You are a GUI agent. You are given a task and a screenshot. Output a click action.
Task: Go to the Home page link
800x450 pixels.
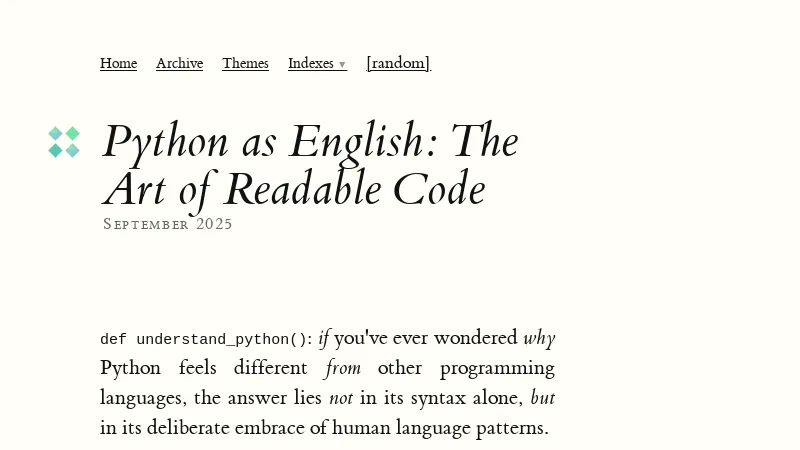pyautogui.click(x=118, y=63)
